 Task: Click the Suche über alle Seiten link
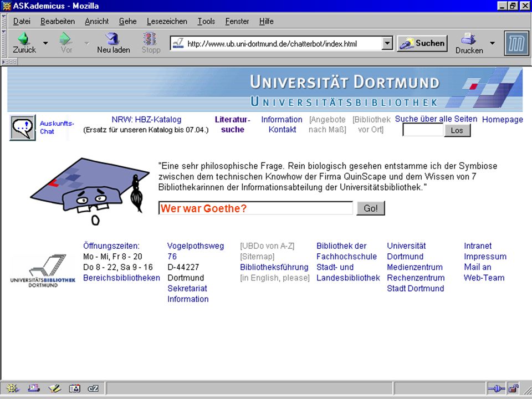coord(436,119)
